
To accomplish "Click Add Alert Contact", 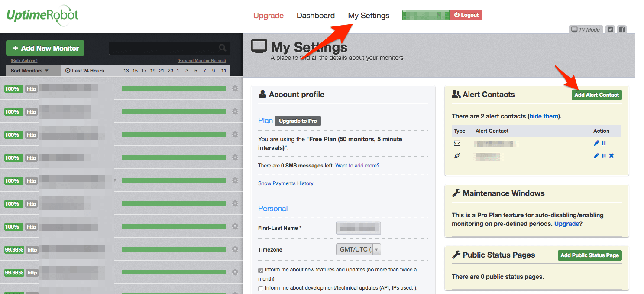I will pos(597,95).
